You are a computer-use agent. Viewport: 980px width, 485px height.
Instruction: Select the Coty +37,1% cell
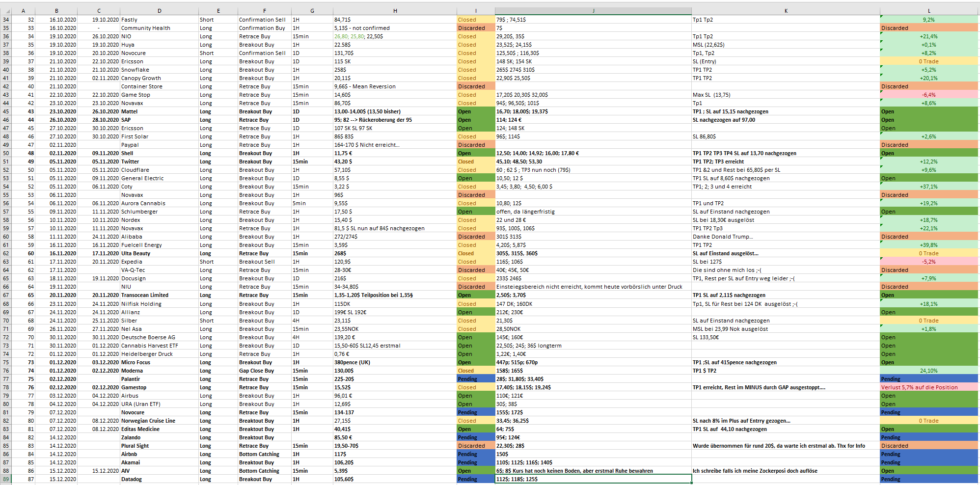[928, 187]
